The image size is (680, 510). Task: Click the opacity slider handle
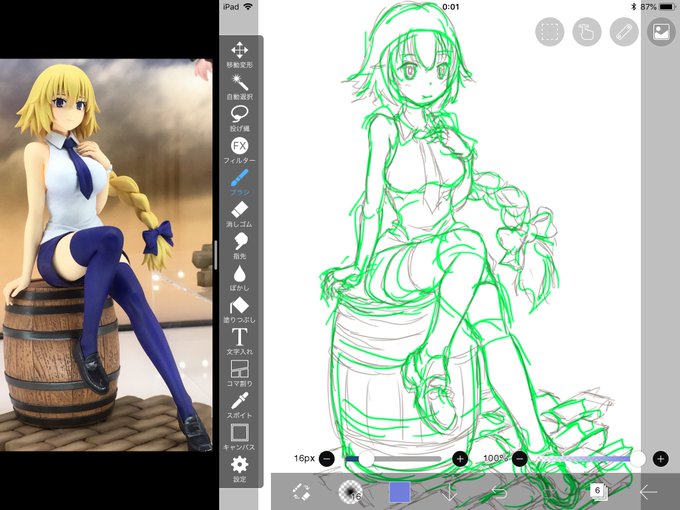pyautogui.click(x=638, y=458)
